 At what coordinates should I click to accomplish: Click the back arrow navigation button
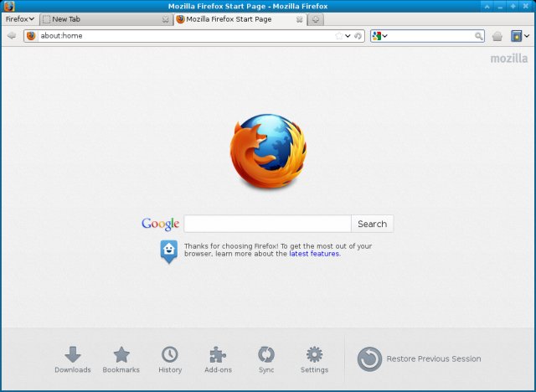click(11, 35)
